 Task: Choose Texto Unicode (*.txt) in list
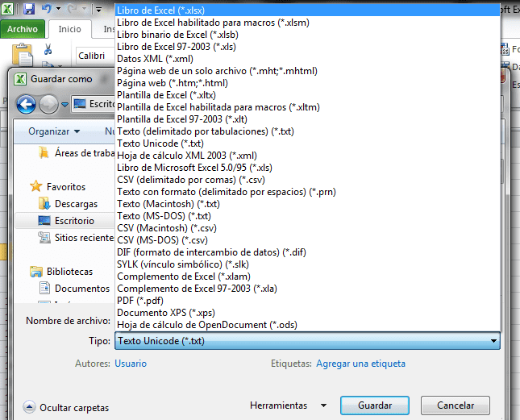(x=307, y=143)
